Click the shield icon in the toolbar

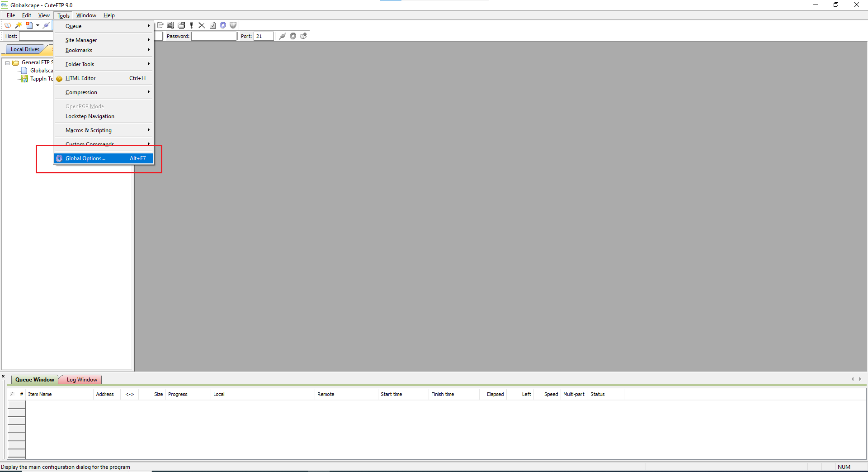[233, 25]
